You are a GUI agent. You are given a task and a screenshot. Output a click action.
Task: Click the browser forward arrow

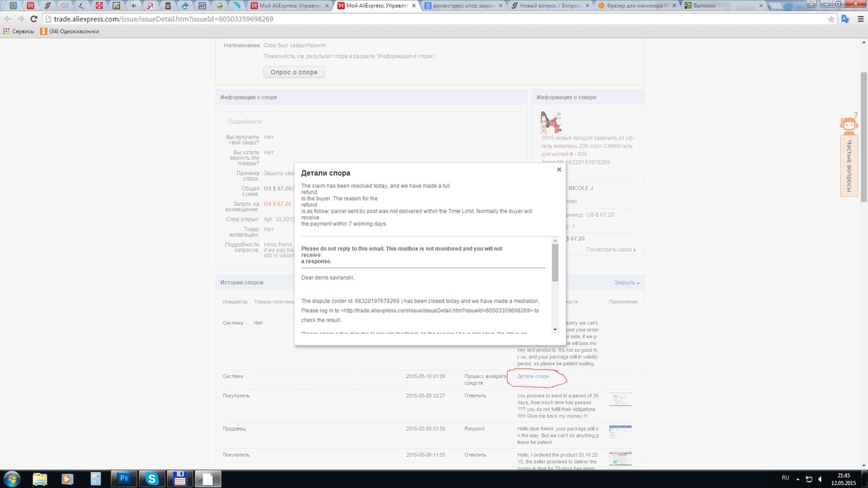(x=20, y=19)
